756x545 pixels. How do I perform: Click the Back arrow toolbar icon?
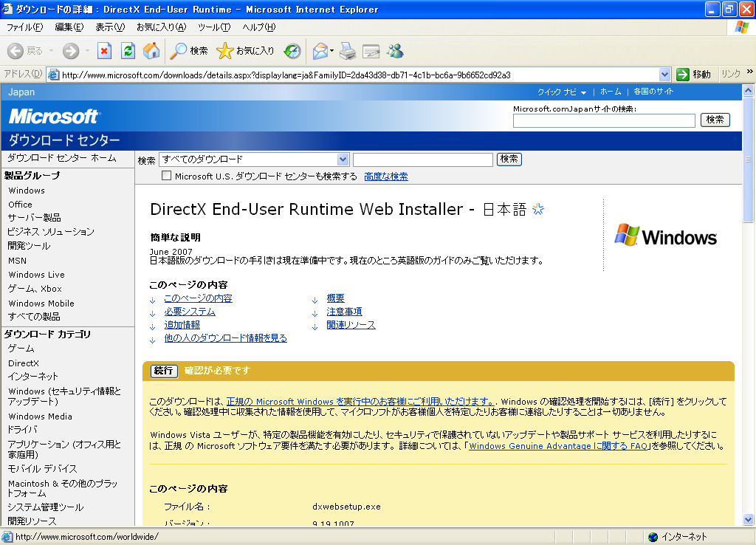(x=16, y=51)
